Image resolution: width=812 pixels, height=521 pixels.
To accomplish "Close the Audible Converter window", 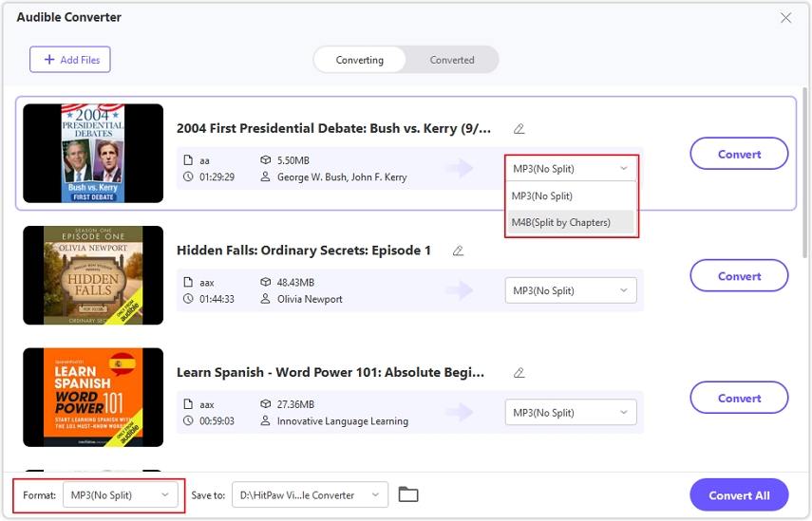I will point(785,18).
